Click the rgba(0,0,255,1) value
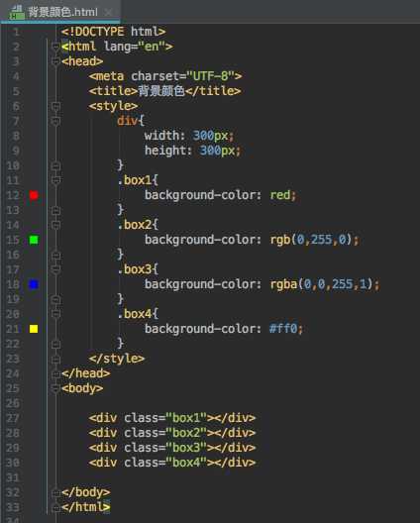Viewport: 420px width, 523px height. click(321, 284)
